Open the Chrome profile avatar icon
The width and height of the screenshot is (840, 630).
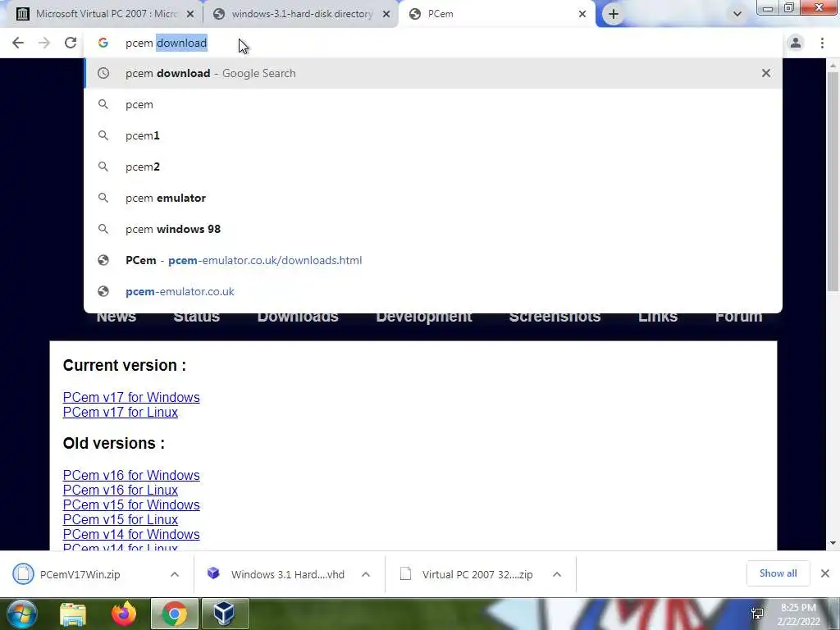point(796,43)
